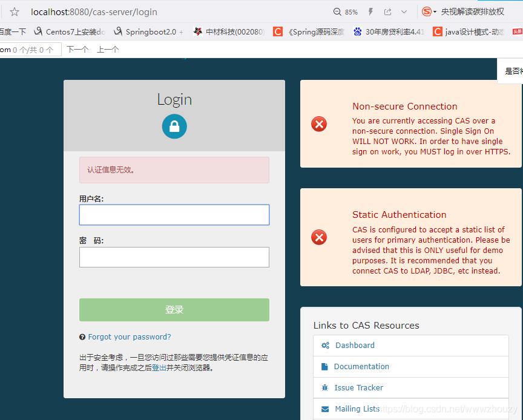Open the 《Spring源码深度 bookmark
This screenshot has width=523, height=420.
pyautogui.click(x=309, y=31)
